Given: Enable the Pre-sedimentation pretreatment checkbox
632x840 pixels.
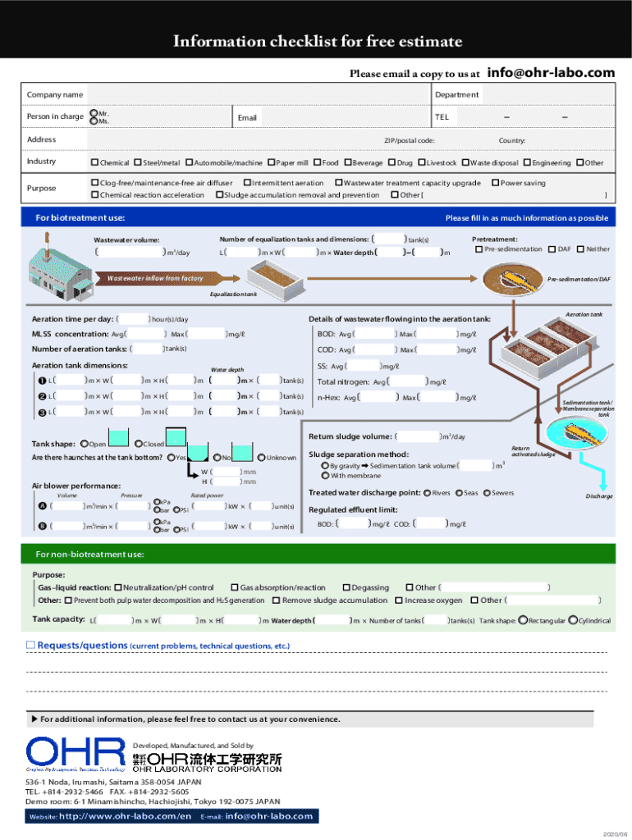Looking at the screenshot, I should [x=479, y=249].
